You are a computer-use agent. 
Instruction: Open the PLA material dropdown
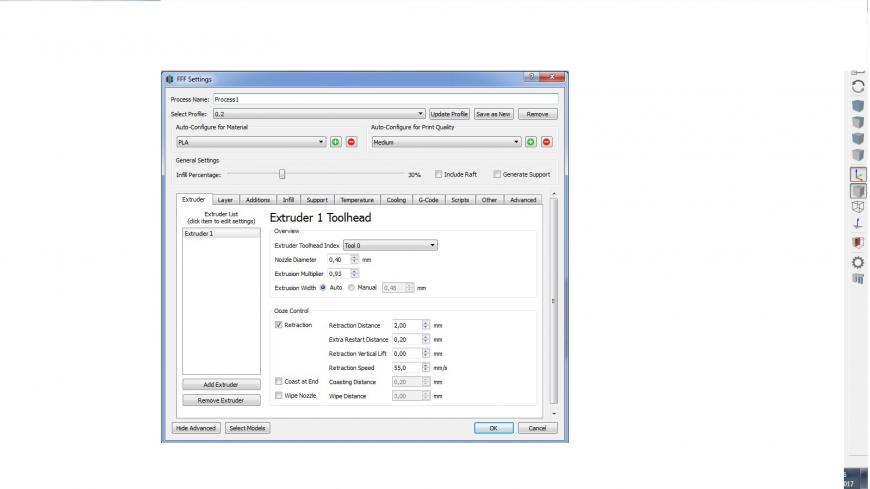pyautogui.click(x=251, y=142)
